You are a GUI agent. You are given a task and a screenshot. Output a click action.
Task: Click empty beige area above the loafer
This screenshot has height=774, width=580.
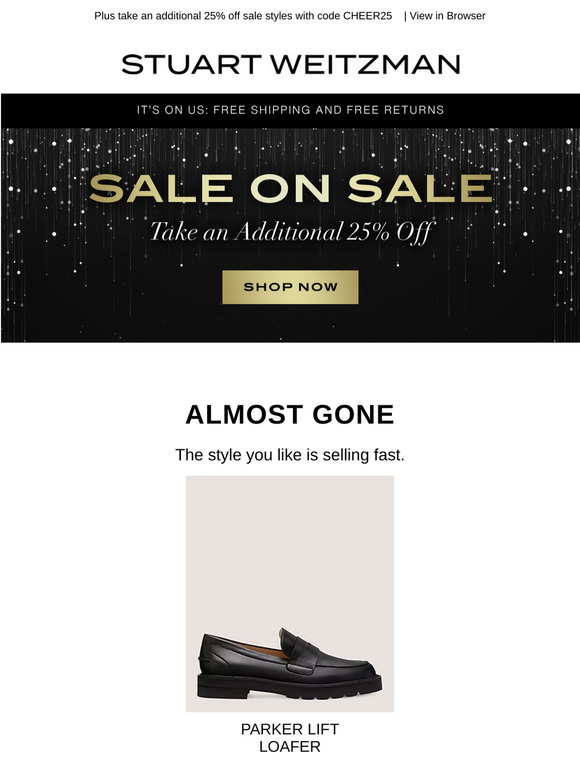pyautogui.click(x=290, y=543)
